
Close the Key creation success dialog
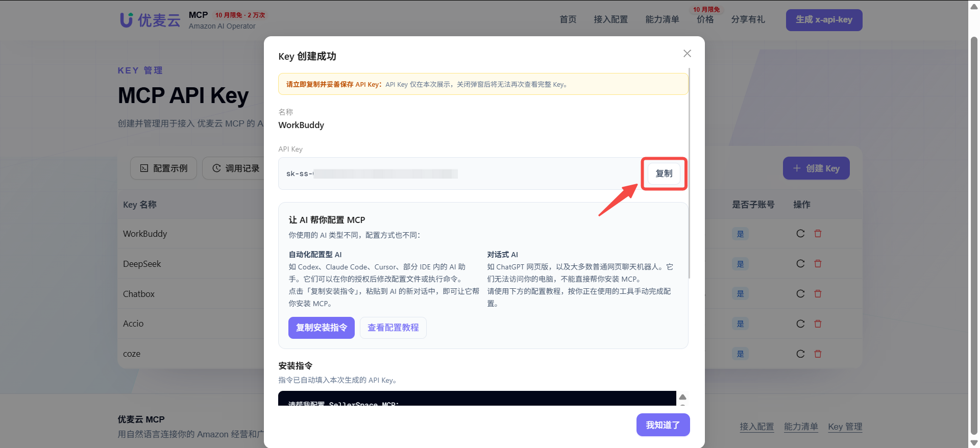[687, 54]
